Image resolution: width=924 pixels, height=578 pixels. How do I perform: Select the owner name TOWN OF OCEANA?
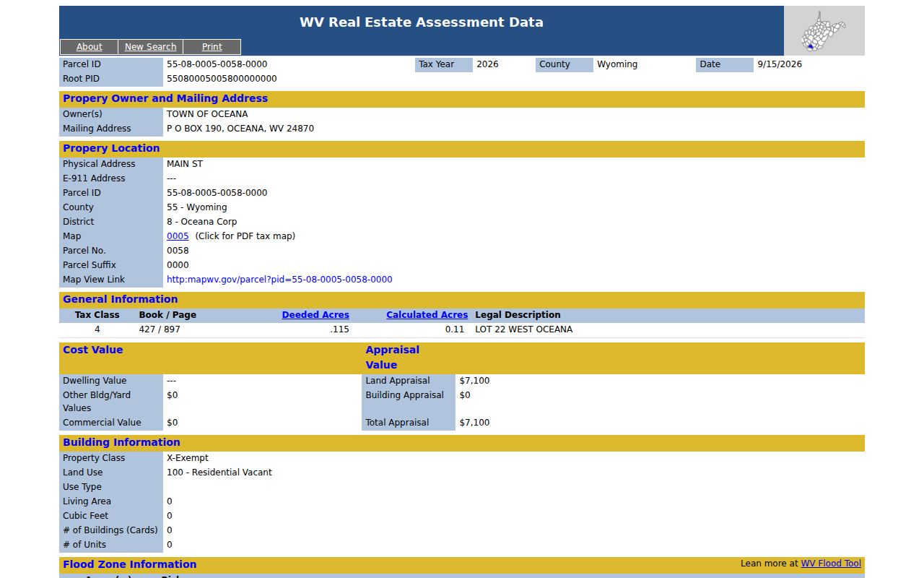pos(207,114)
